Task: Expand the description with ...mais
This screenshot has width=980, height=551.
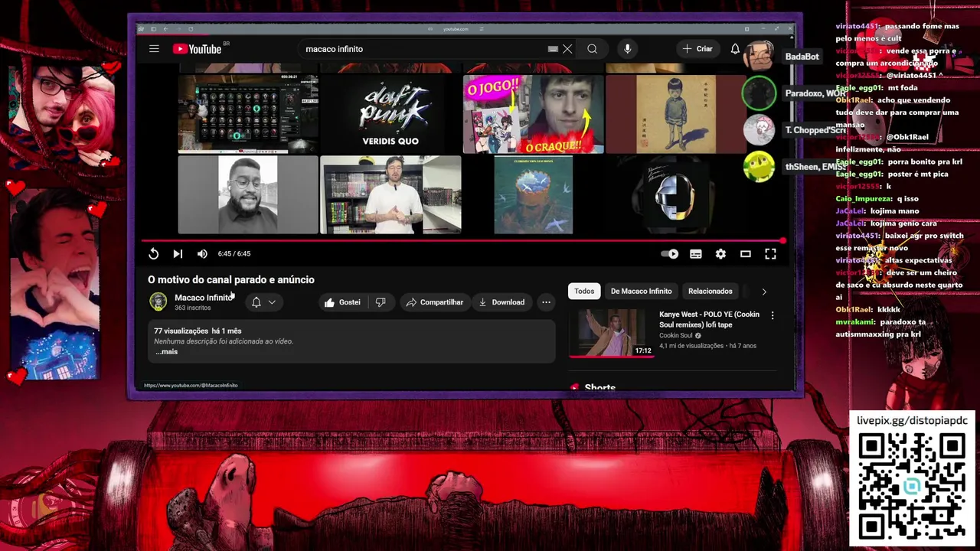Action: point(166,352)
